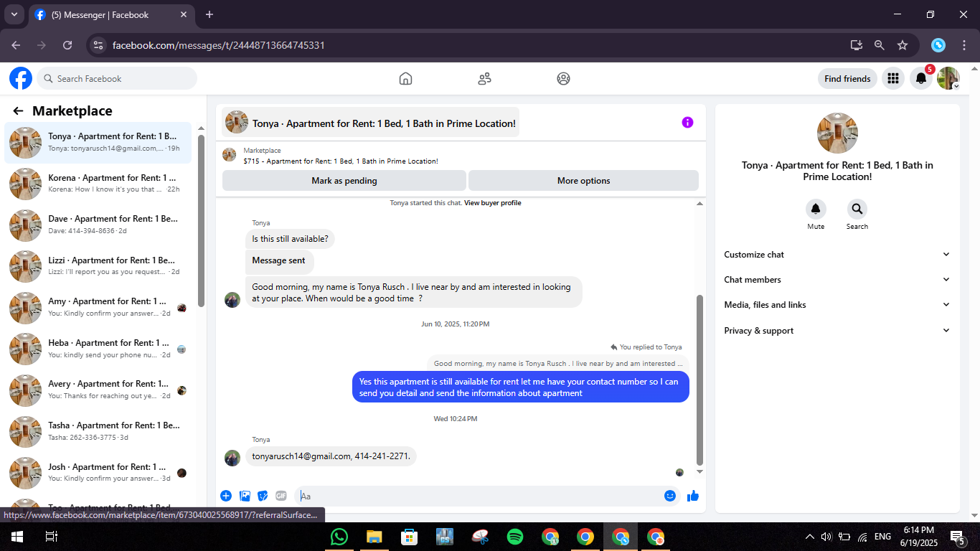
Task: Open View buyer profile link
Action: click(493, 203)
